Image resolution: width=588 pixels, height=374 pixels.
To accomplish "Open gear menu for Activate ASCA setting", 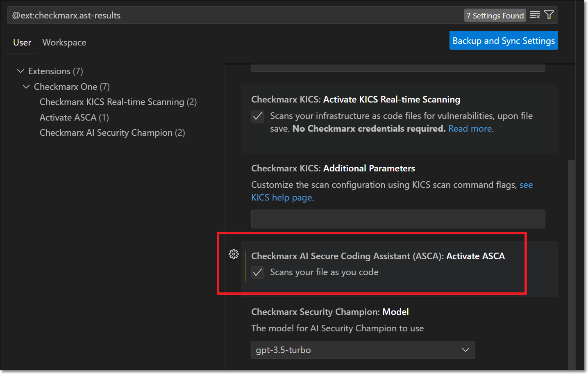I will point(234,254).
